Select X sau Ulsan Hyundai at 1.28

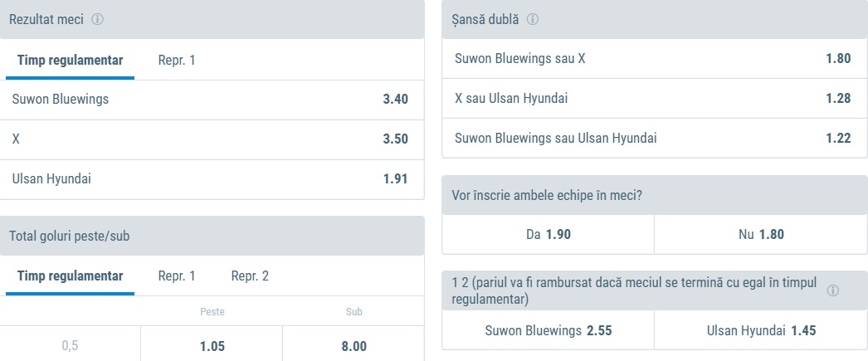[x=653, y=99]
